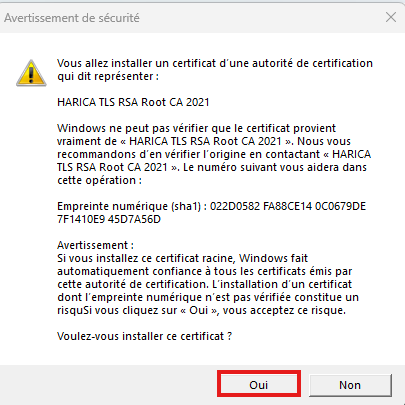Screen dimensions: 405x405
Task: Click the 'Empreinte numérique (sha1)' label
Action: tap(129, 206)
